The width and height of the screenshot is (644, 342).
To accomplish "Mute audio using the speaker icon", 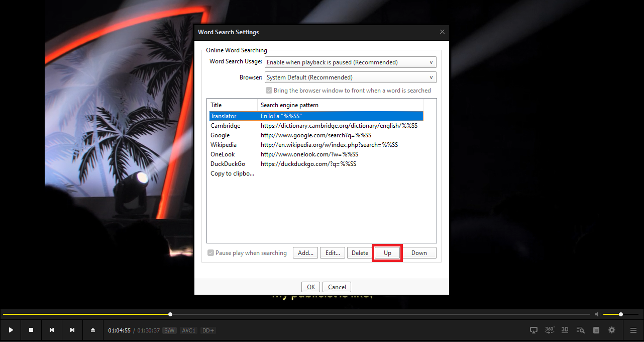I will pyautogui.click(x=597, y=314).
